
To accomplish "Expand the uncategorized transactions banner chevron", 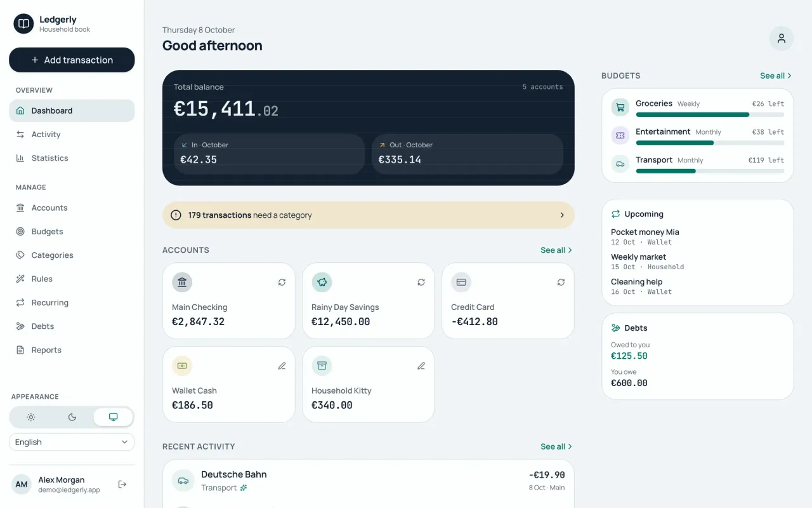I will (x=562, y=215).
